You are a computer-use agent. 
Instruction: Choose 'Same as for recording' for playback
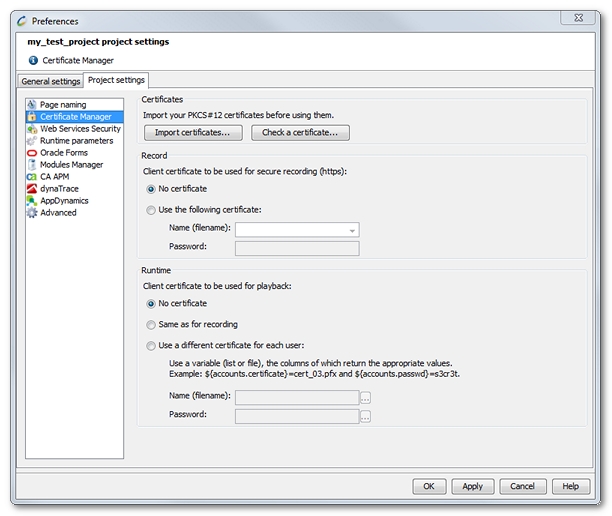pyautogui.click(x=151, y=325)
